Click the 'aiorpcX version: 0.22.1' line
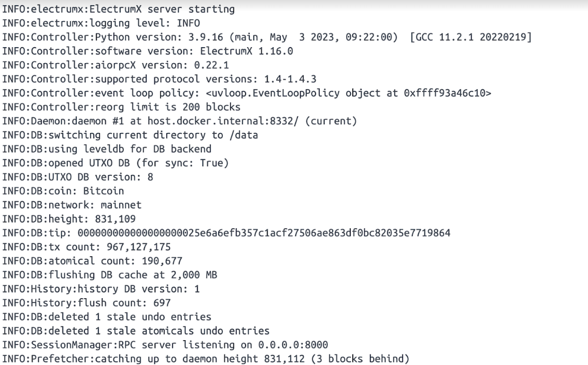Screen dimensions: 588x365 116,65
